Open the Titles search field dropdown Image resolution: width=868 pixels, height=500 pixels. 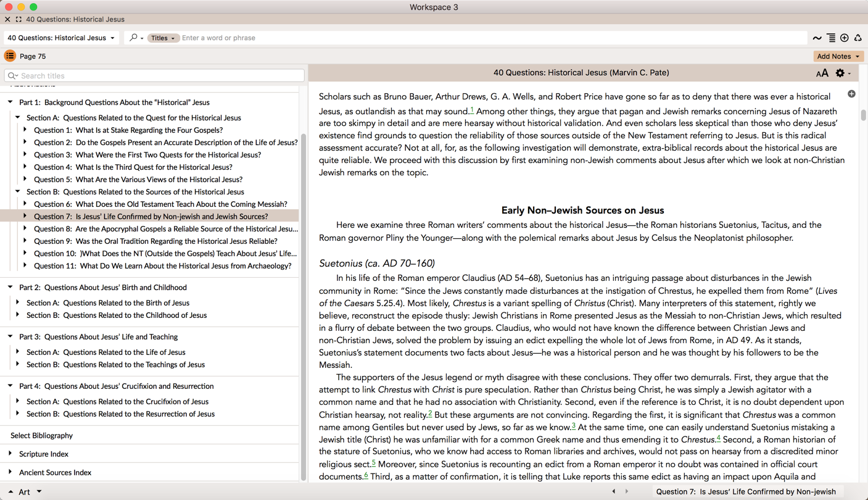coord(163,38)
